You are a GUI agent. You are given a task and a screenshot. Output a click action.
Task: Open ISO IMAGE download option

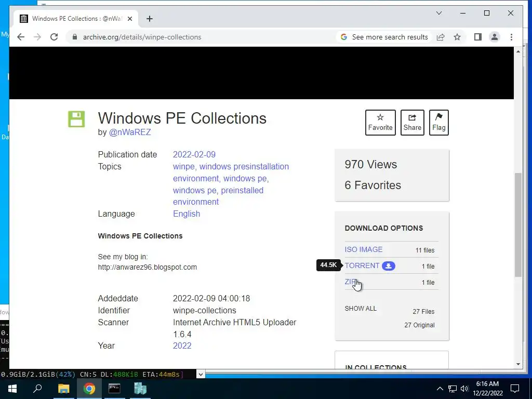[363, 249]
